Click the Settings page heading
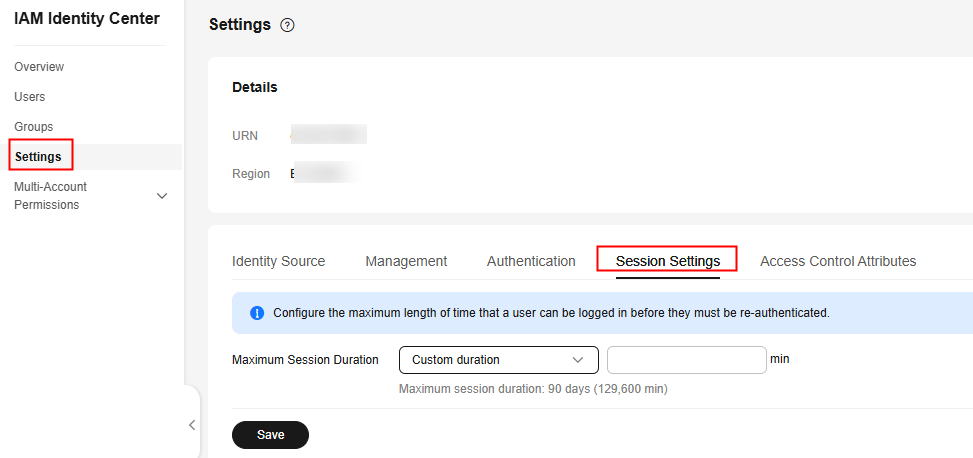This screenshot has width=973, height=458. point(240,25)
